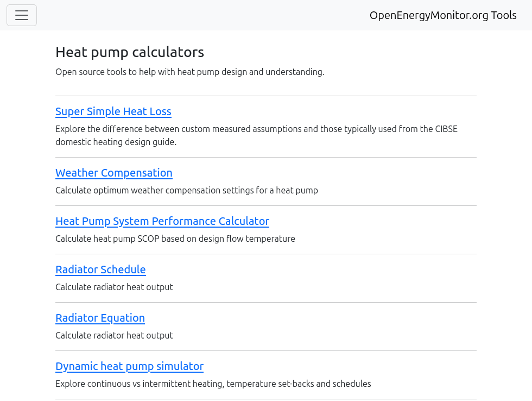Image resolution: width=532 pixels, height=401 pixels.
Task: Open the hamburger navigation menu
Action: click(x=22, y=15)
